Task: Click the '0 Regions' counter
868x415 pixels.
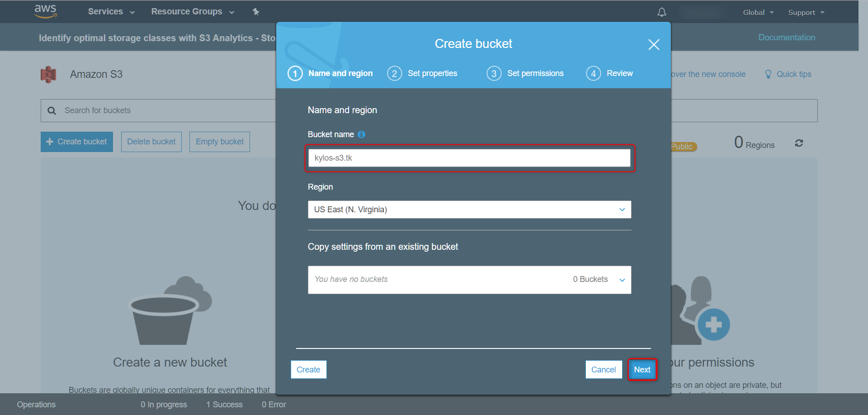Action: [754, 143]
